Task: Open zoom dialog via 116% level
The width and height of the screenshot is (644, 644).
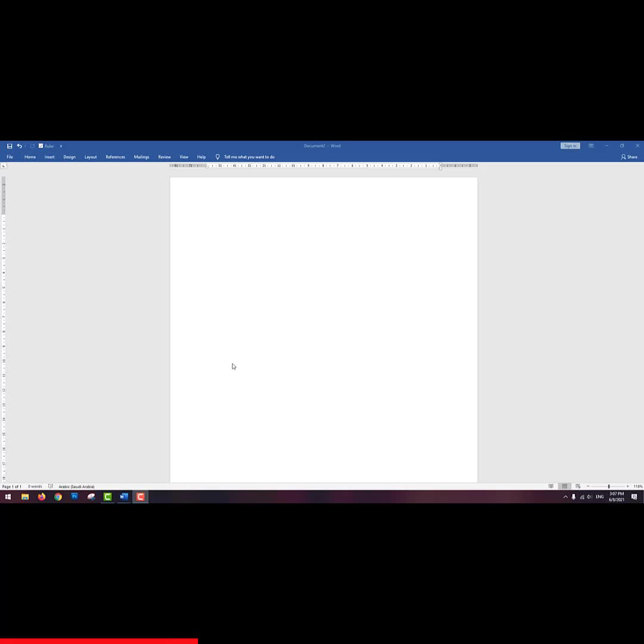Action: click(638, 487)
